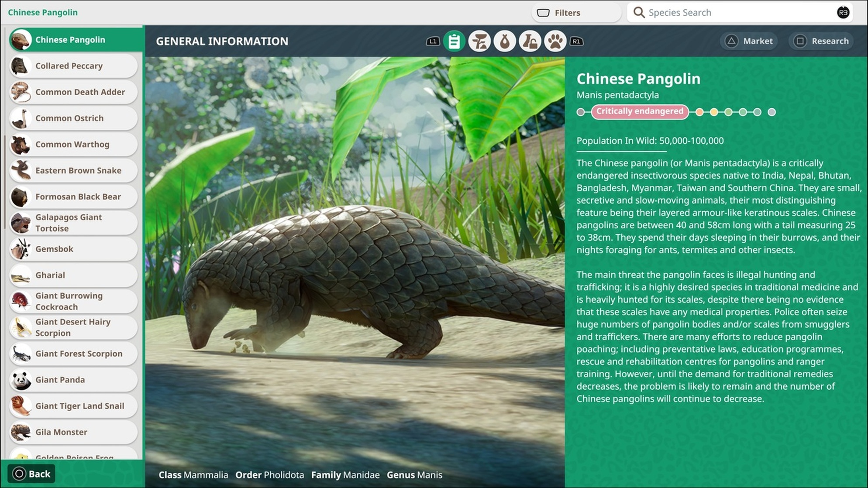Click into the Species Search field
The image size is (868, 488).
pyautogui.click(x=740, y=13)
